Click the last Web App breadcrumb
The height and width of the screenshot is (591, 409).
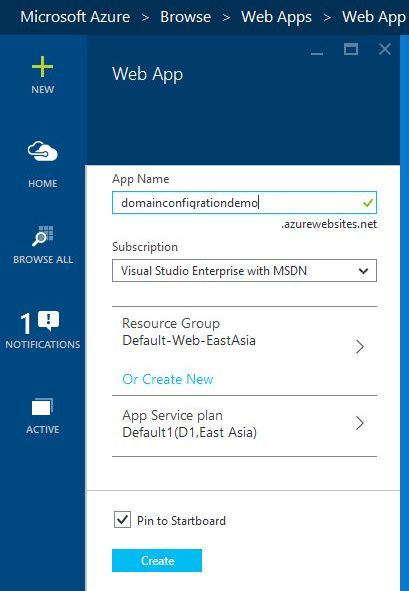pyautogui.click(x=373, y=17)
